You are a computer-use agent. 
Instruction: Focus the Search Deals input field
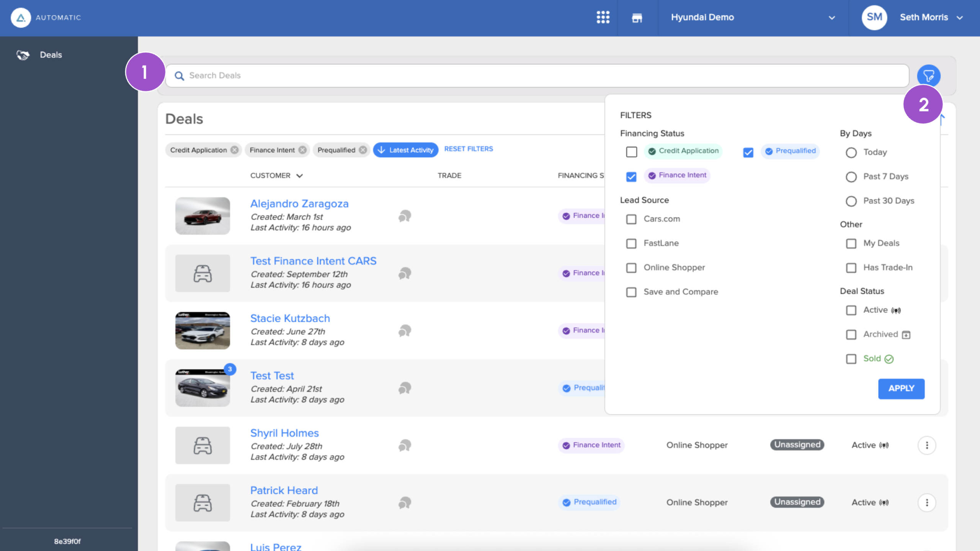537,76
